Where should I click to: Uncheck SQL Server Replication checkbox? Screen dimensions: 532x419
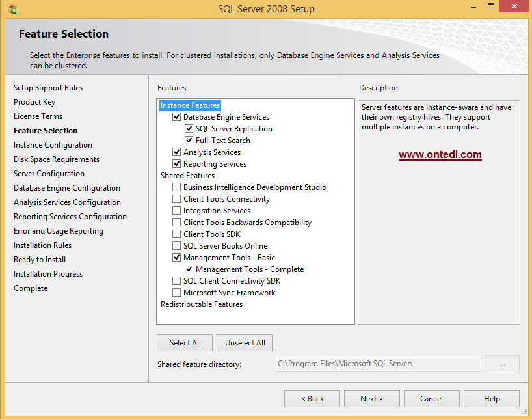[189, 129]
